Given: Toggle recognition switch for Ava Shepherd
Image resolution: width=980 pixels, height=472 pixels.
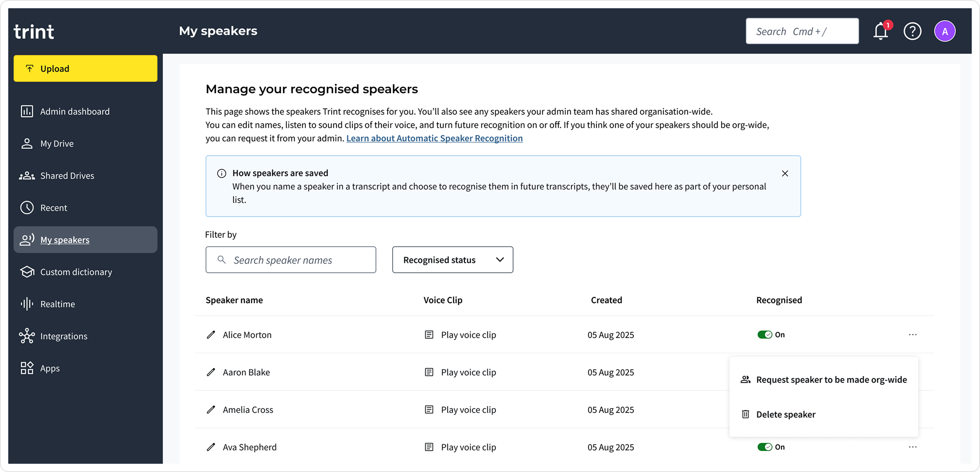Looking at the screenshot, I should coord(765,447).
